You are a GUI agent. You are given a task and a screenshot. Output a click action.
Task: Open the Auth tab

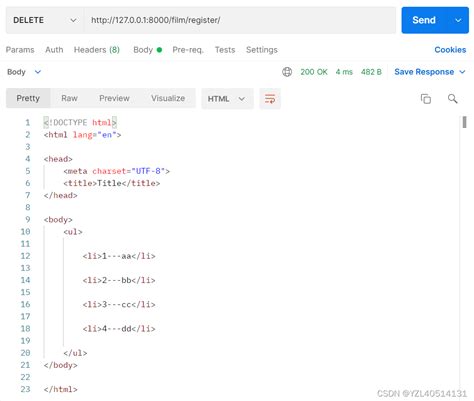(x=54, y=50)
